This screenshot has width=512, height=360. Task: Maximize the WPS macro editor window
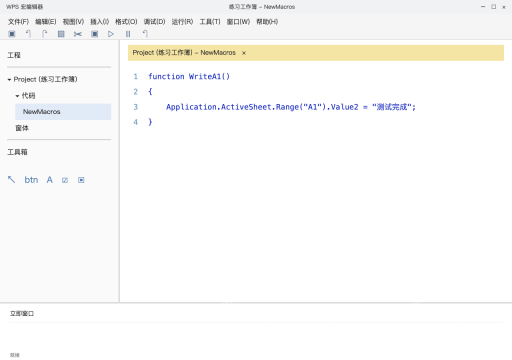point(493,7)
